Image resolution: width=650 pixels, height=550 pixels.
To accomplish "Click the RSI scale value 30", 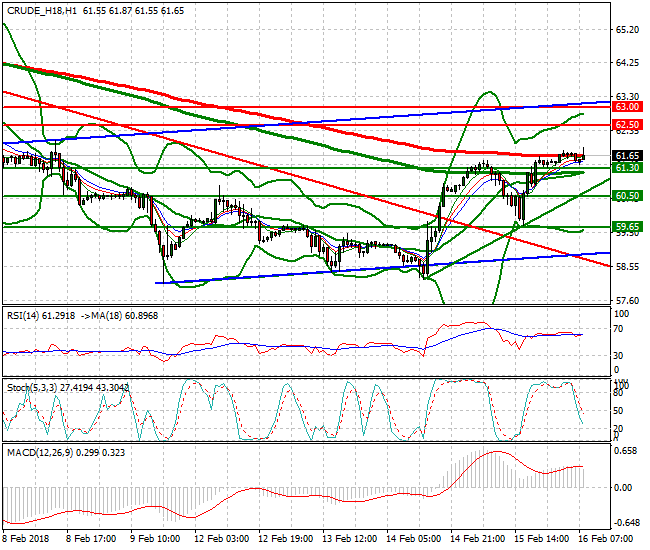I will (x=618, y=356).
